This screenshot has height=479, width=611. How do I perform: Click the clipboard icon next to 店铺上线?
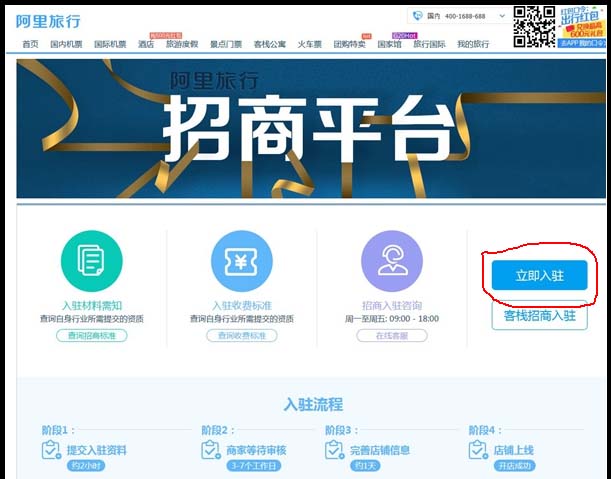(478, 450)
